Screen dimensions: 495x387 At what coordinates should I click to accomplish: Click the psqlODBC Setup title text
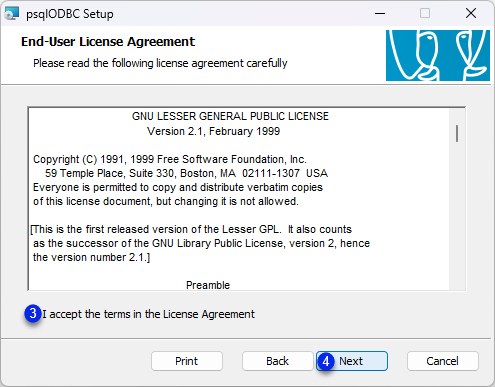(70, 14)
